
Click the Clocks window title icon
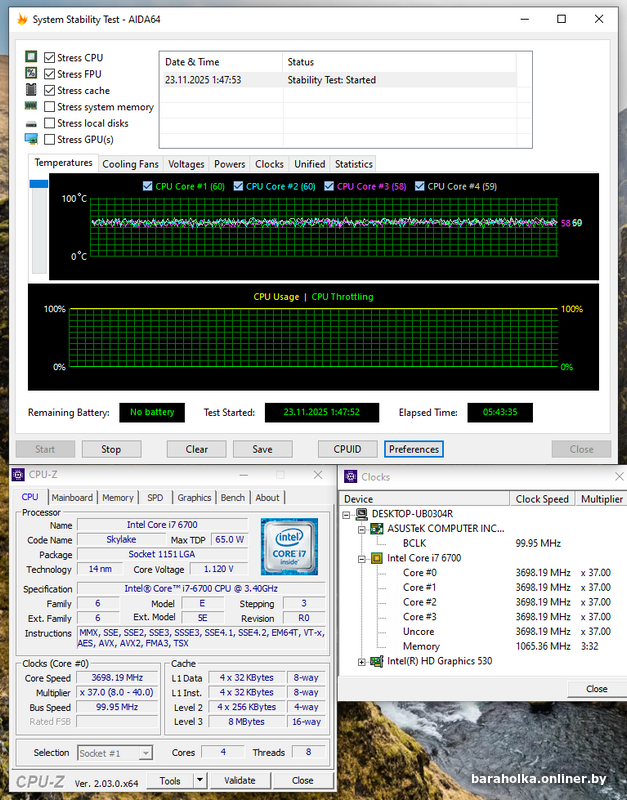coord(350,477)
